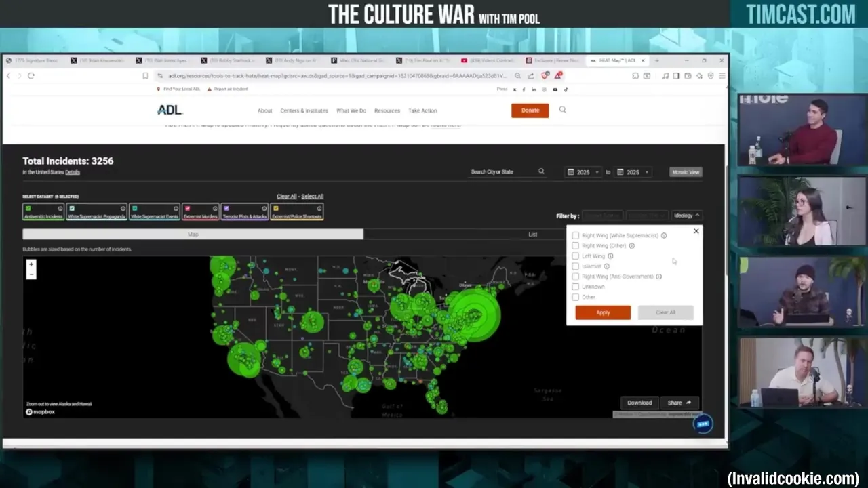Click info icon on White Supremacist Events card

tap(176, 209)
